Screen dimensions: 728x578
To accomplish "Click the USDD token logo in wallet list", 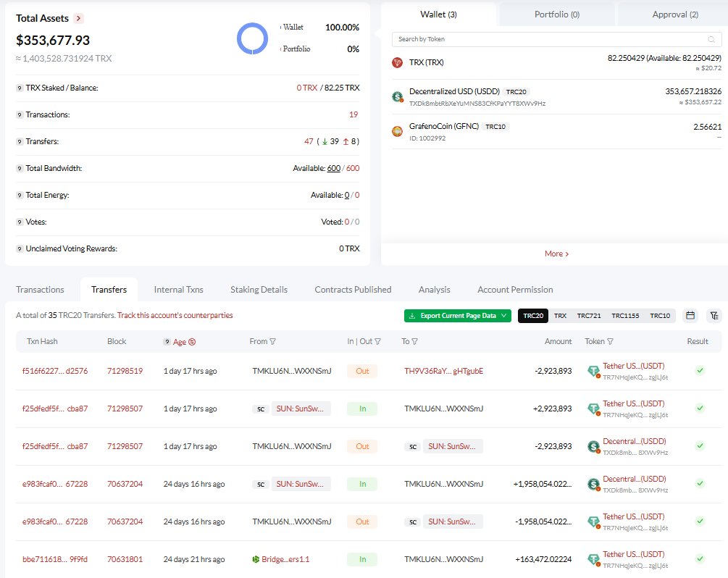I will pos(398,96).
